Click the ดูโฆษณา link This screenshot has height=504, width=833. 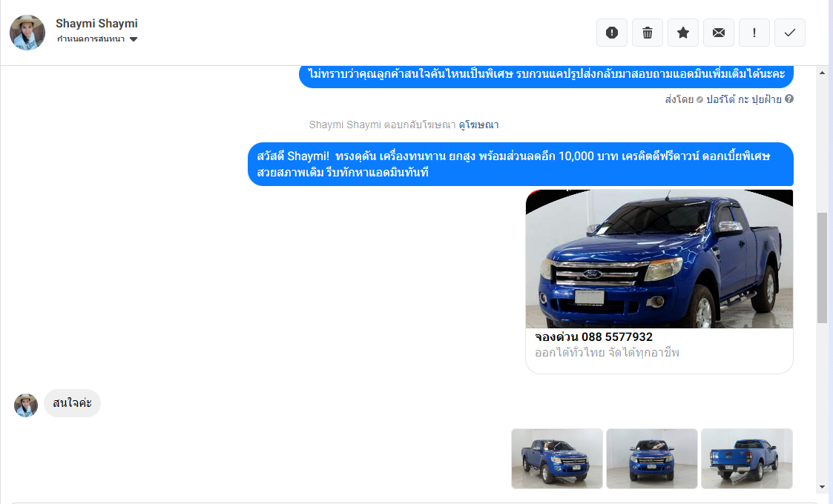(x=478, y=125)
